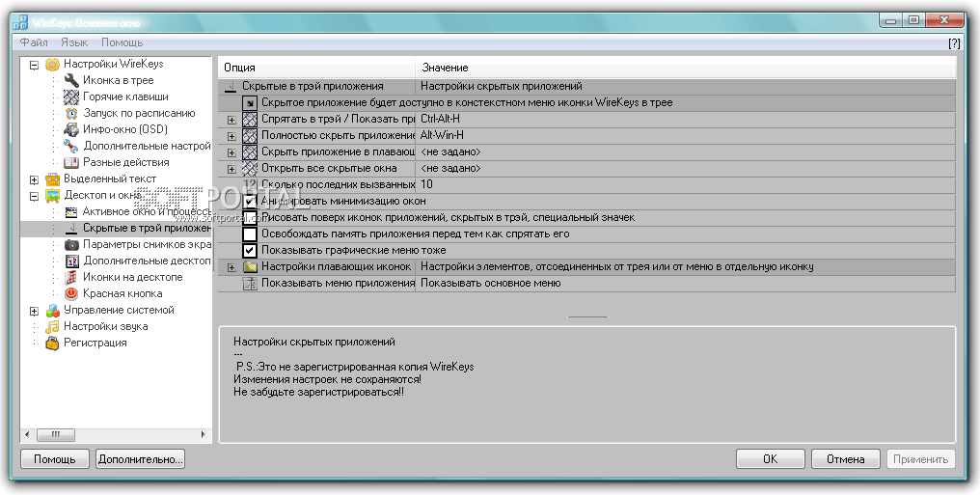Click the icon of Показывать меню приложения row
Viewport: 980px width, 495px height.
pos(250,283)
